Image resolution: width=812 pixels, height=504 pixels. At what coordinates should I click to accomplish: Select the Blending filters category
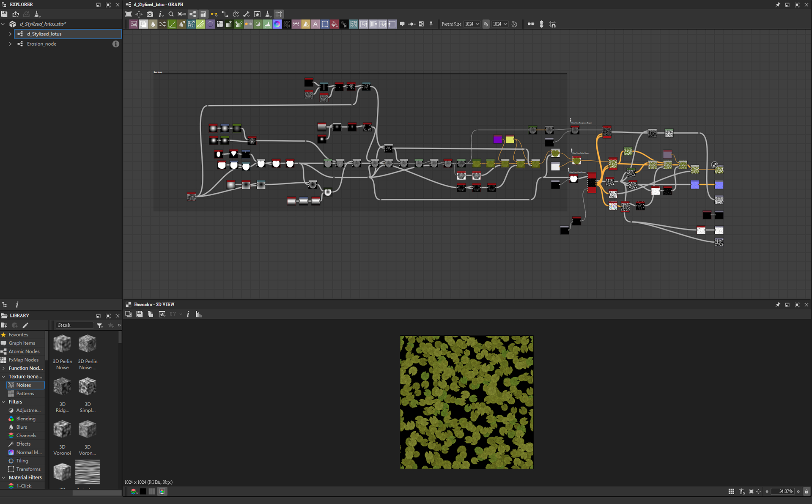tap(25, 419)
